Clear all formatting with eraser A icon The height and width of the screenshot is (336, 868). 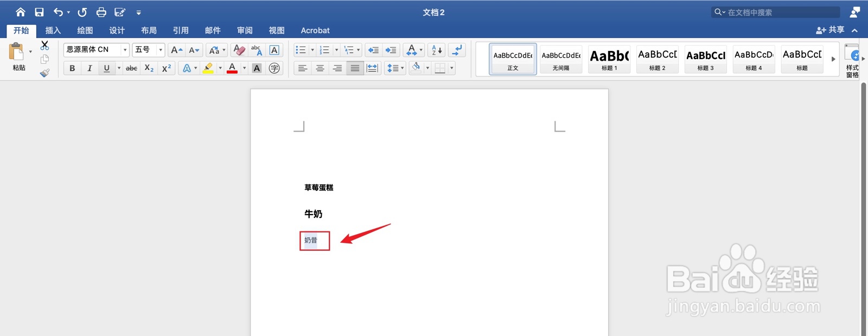tap(239, 50)
